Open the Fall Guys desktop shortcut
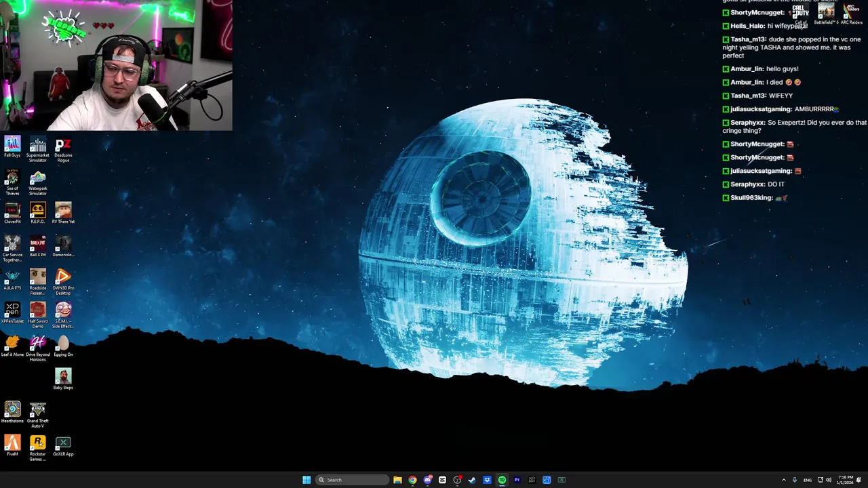Screen dimensions: 868x488 tap(12, 147)
